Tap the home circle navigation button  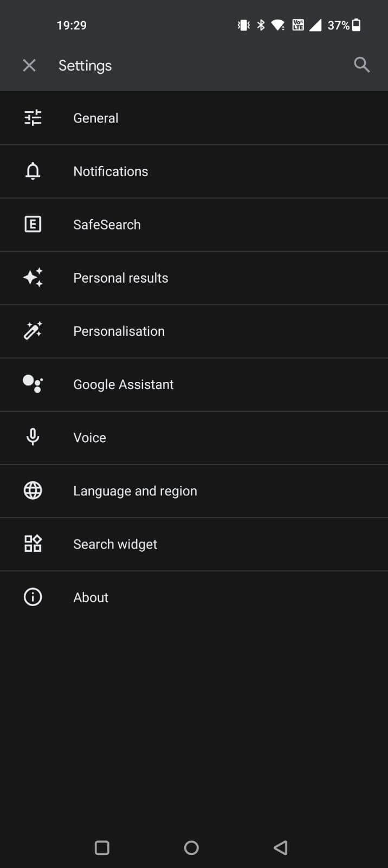click(191, 847)
